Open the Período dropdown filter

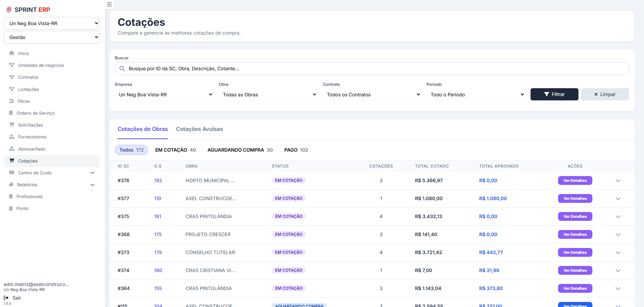(477, 95)
